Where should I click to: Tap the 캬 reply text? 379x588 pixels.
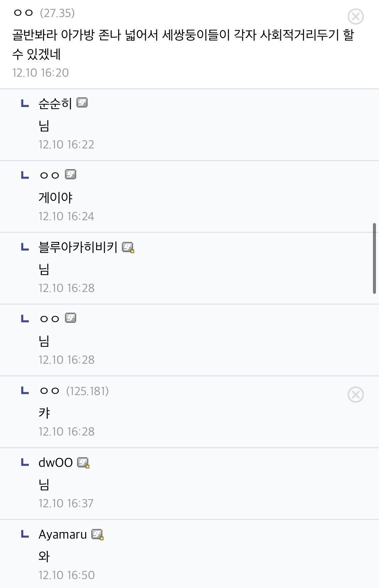pos(44,413)
